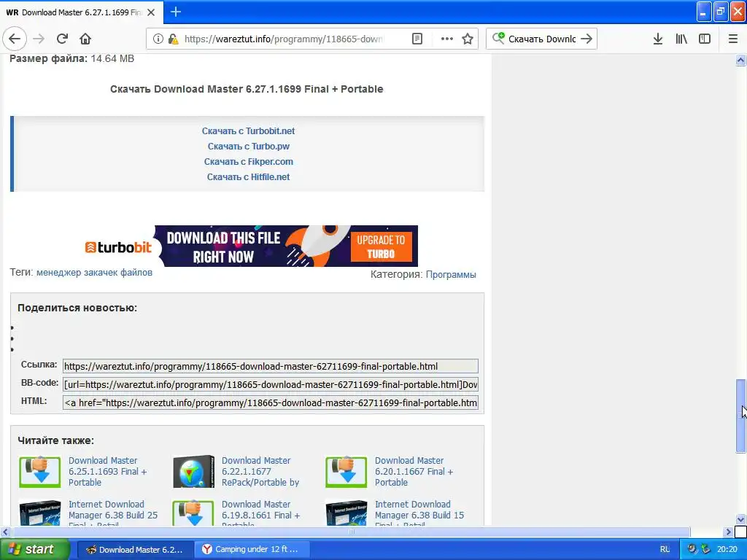Click the search engine icon in search box

(x=498, y=38)
